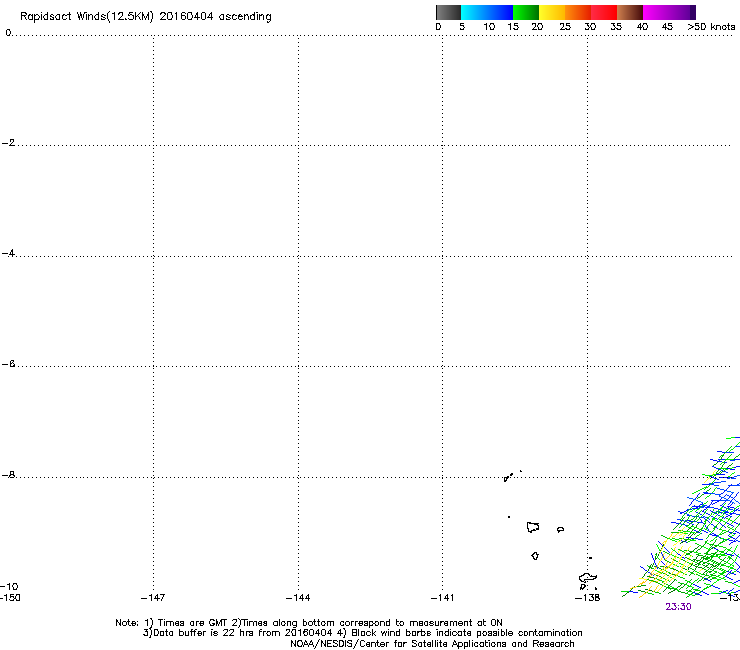Click the '-150' longitude label
The image size is (740, 650).
[x=10, y=598]
